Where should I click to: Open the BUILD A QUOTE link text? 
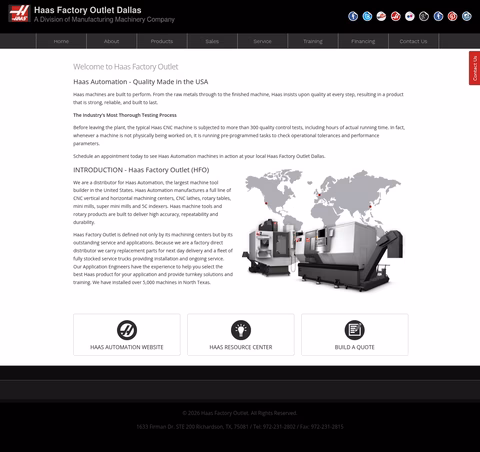[355, 347]
